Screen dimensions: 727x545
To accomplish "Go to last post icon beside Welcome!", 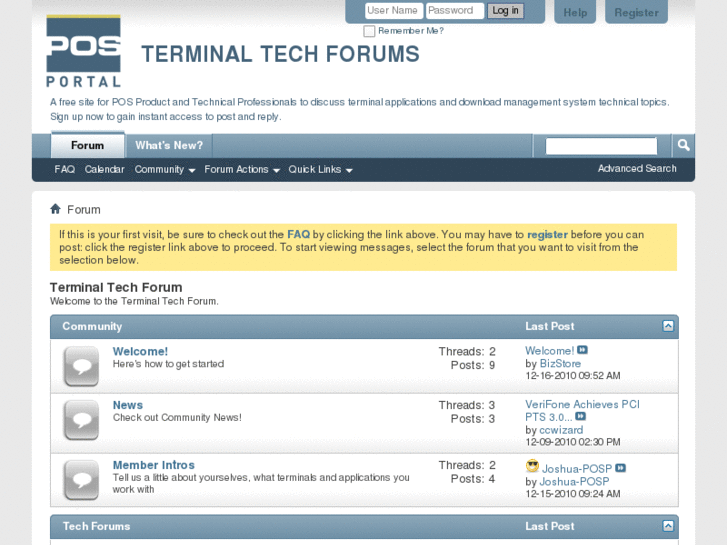I will tap(582, 350).
